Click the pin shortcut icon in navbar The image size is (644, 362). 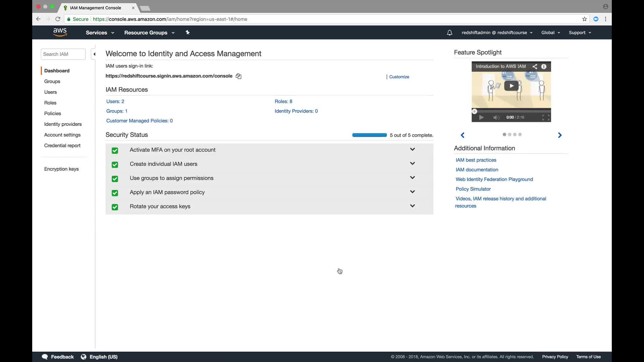(187, 33)
